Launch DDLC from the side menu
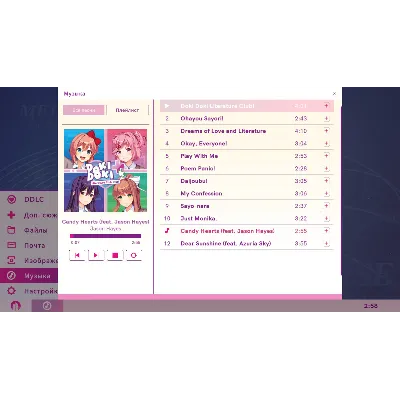This screenshot has height=400, width=400. [x=29, y=200]
